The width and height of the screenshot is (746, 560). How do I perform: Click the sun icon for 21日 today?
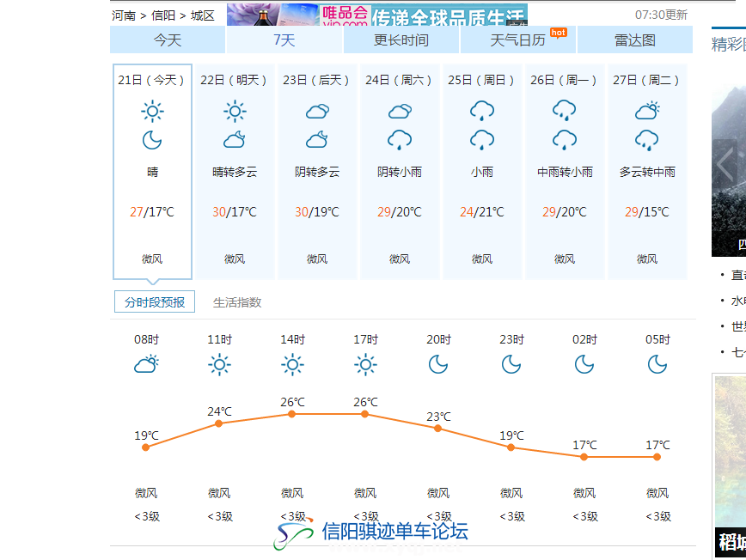152,111
